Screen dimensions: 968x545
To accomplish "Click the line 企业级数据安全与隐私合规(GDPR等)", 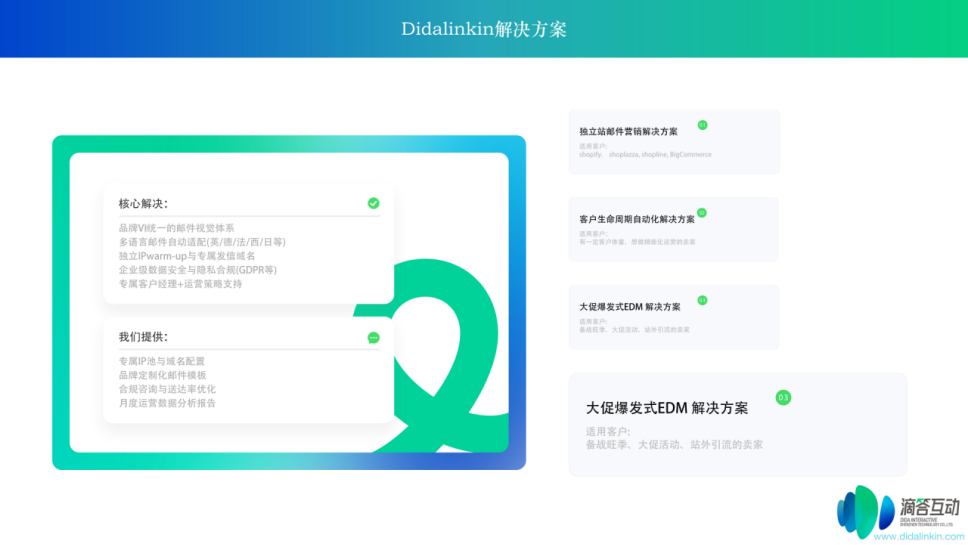I will pyautogui.click(x=198, y=270).
